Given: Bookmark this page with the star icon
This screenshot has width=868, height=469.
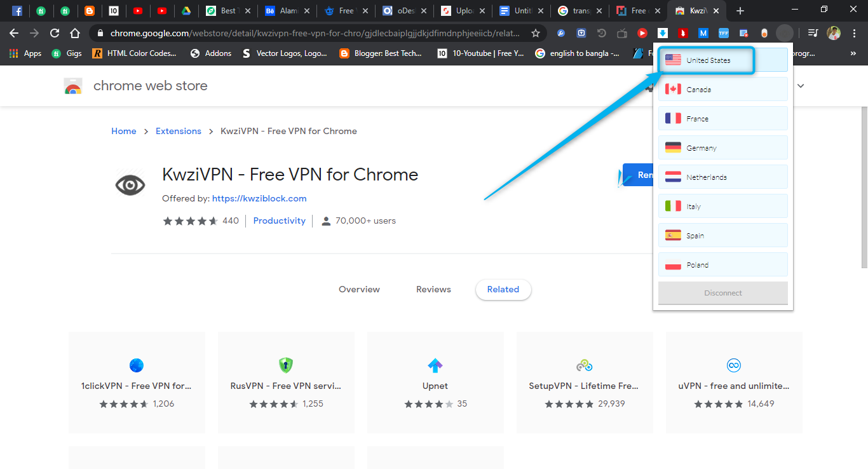Looking at the screenshot, I should tap(536, 33).
